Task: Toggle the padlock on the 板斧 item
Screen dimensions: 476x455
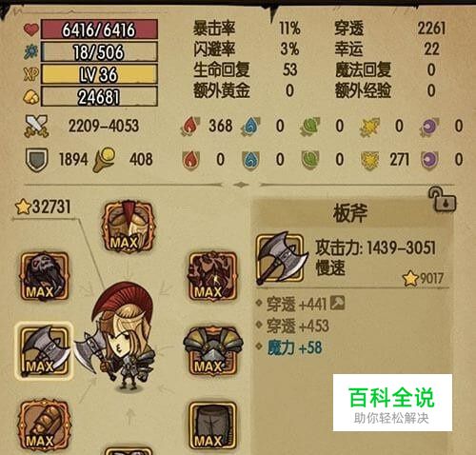Action: [x=443, y=199]
